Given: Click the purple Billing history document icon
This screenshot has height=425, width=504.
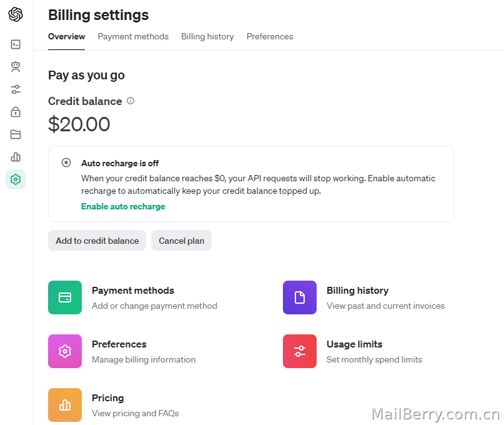Looking at the screenshot, I should point(300,297).
